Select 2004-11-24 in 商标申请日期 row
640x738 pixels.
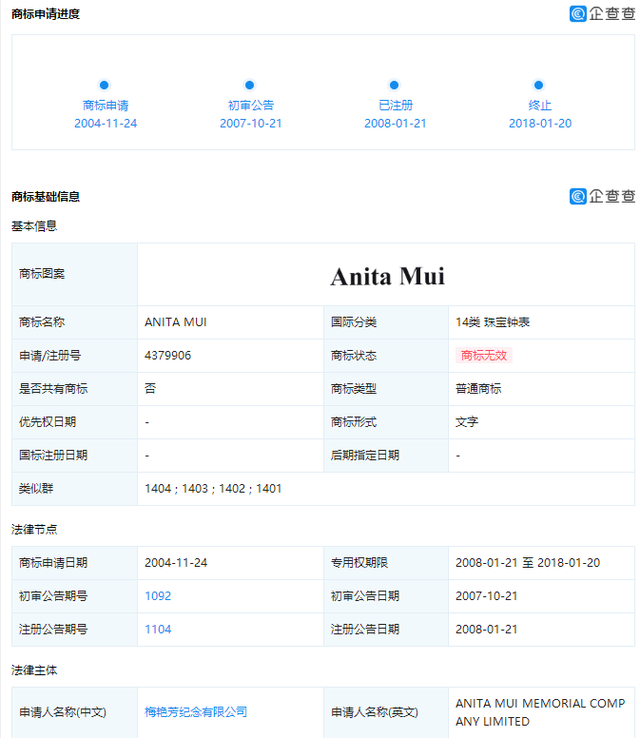[x=176, y=563]
